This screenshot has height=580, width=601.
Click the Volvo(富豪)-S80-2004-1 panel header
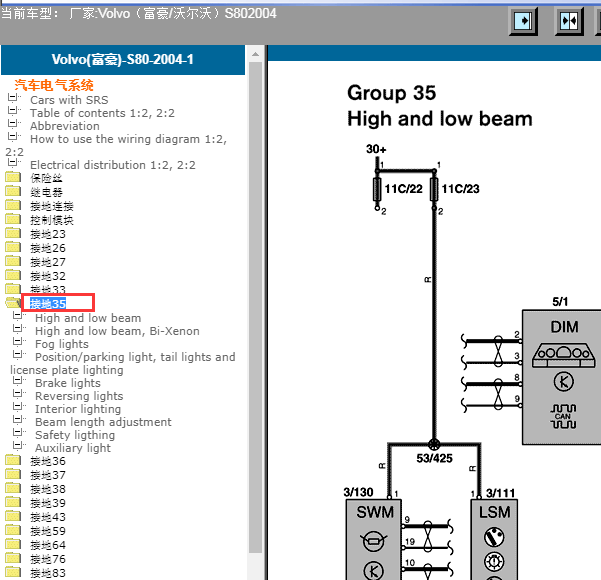123,60
